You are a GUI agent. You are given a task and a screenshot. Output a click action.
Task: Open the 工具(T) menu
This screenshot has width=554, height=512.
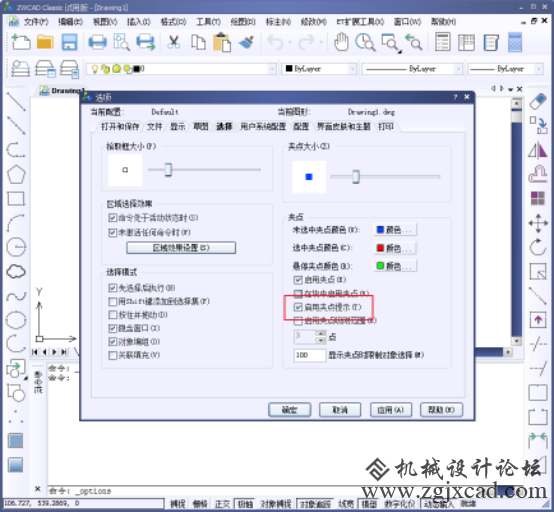click(x=208, y=22)
